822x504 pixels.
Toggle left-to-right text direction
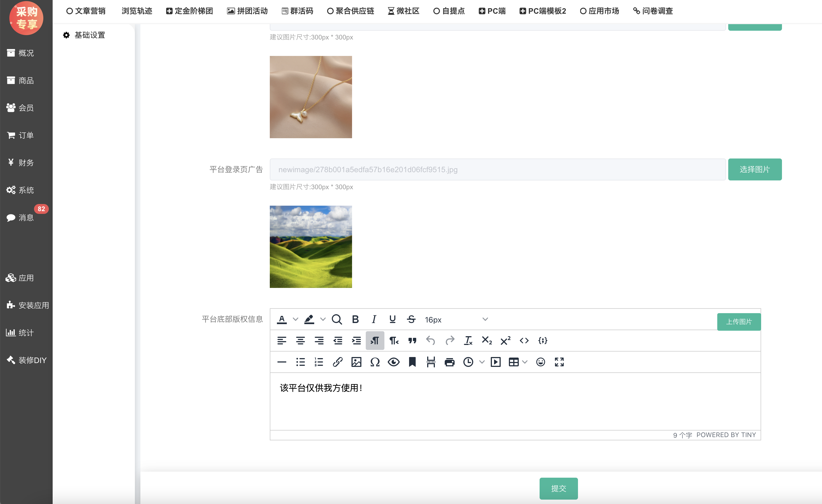pos(375,341)
